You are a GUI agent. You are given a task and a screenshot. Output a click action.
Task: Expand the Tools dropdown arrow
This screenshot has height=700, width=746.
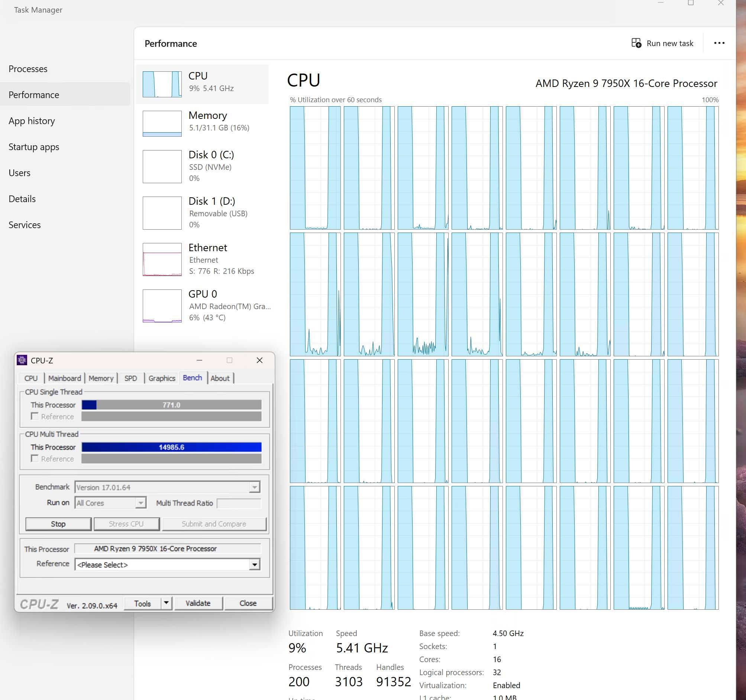tap(166, 603)
